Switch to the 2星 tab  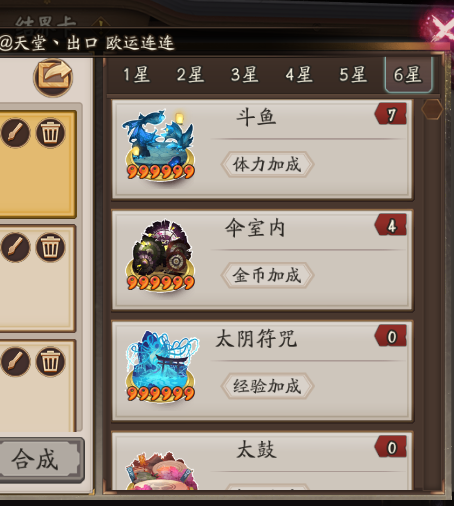coord(190,75)
